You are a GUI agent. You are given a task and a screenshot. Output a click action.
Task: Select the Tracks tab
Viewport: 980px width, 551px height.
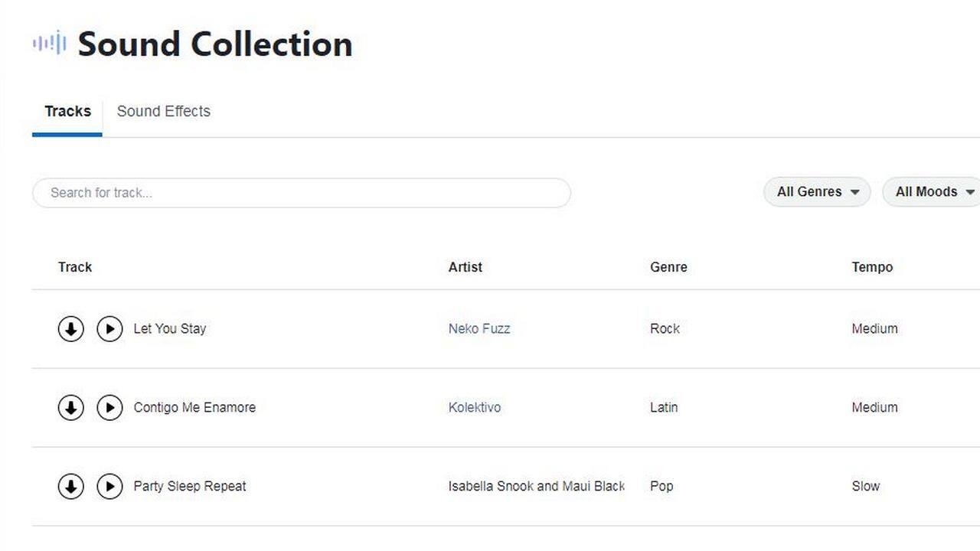(x=67, y=111)
